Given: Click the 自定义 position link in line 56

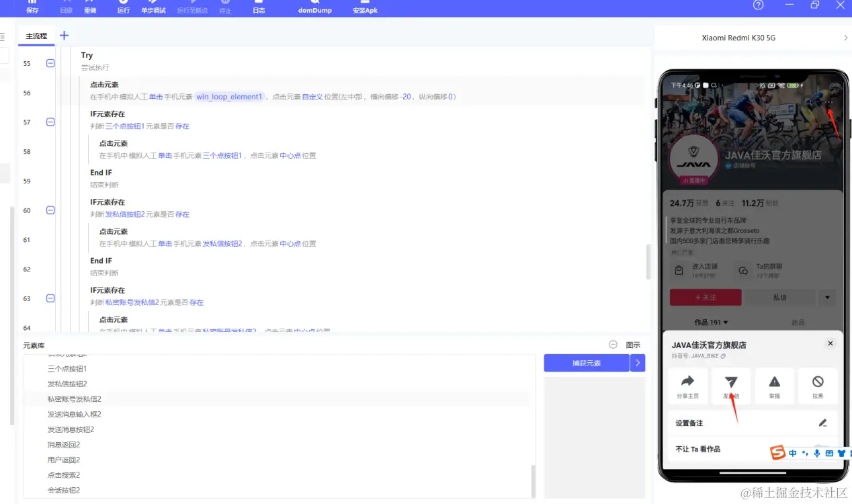Looking at the screenshot, I should (312, 97).
